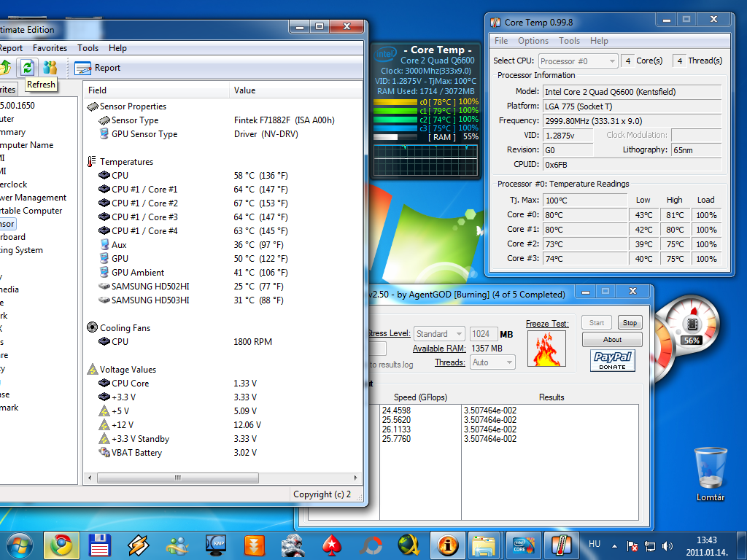Click the horizontal scrollbar thumb in Everest
The image size is (747, 560).
[178, 478]
